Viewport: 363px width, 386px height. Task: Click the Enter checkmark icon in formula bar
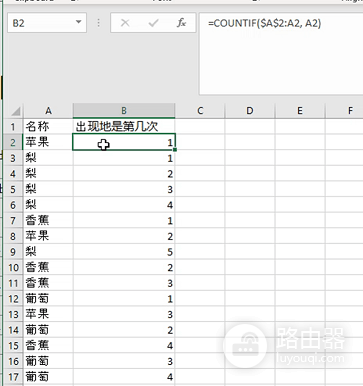pos(153,23)
